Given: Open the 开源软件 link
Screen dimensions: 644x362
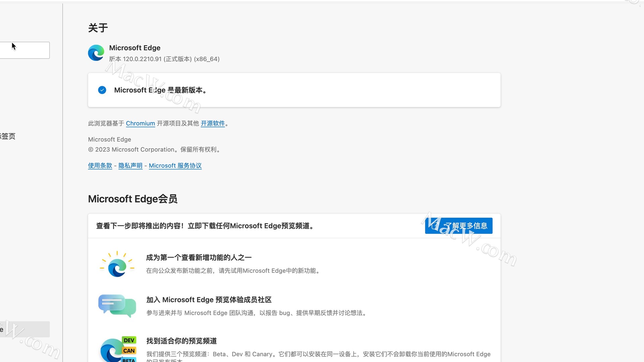Looking at the screenshot, I should click(x=213, y=123).
